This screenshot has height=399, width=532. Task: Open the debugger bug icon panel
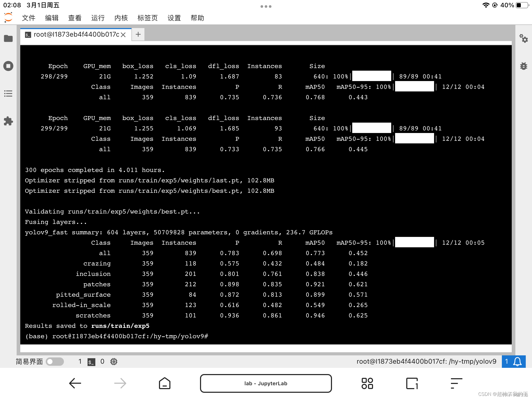pyautogui.click(x=523, y=66)
